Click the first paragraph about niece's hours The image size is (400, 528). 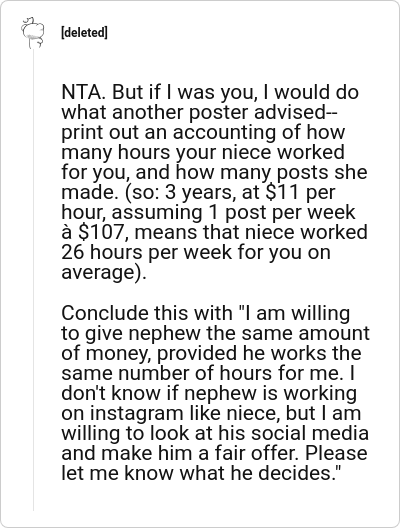pyautogui.click(x=214, y=182)
